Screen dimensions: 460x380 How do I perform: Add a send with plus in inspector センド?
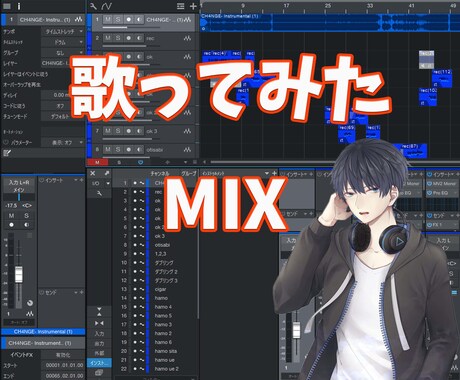[x=81, y=292]
